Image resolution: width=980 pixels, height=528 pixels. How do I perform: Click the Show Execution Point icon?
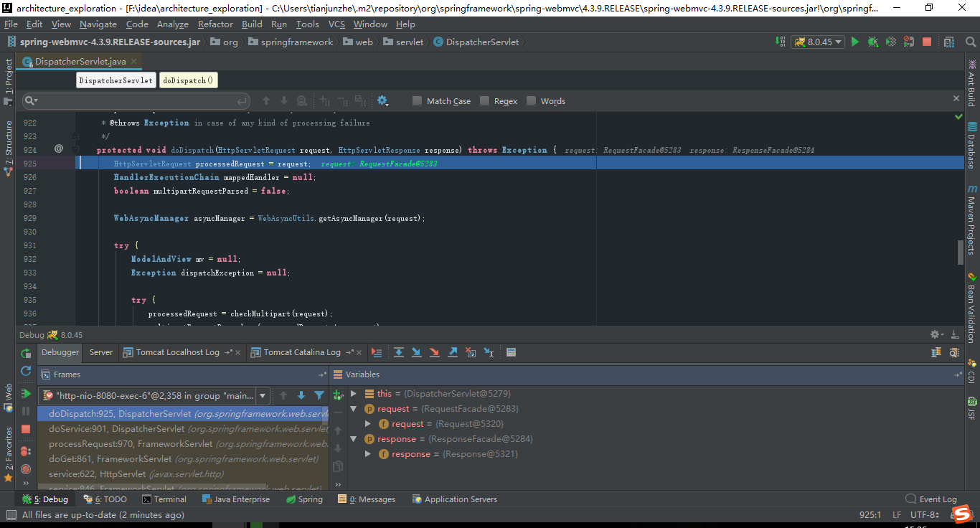pos(376,352)
